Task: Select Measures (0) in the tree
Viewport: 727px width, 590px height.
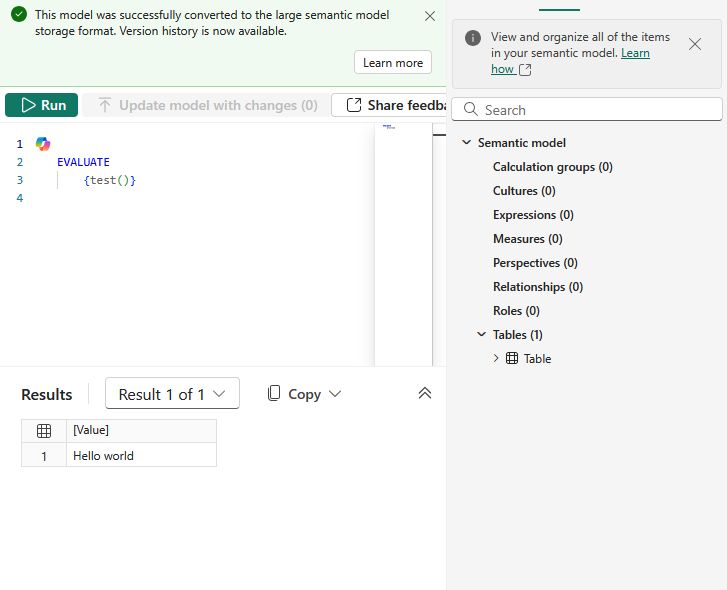Action: coord(527,239)
